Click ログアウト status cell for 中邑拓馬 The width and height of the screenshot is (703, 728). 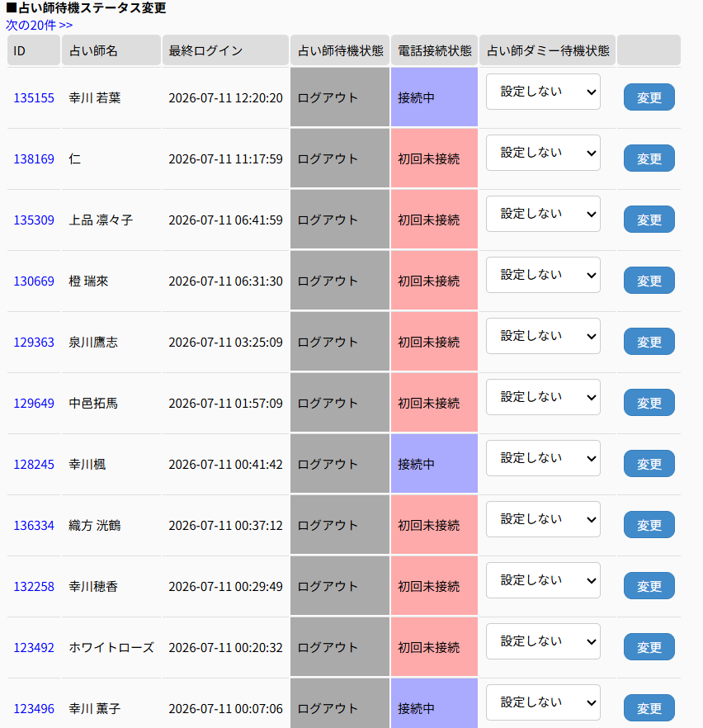tap(340, 403)
